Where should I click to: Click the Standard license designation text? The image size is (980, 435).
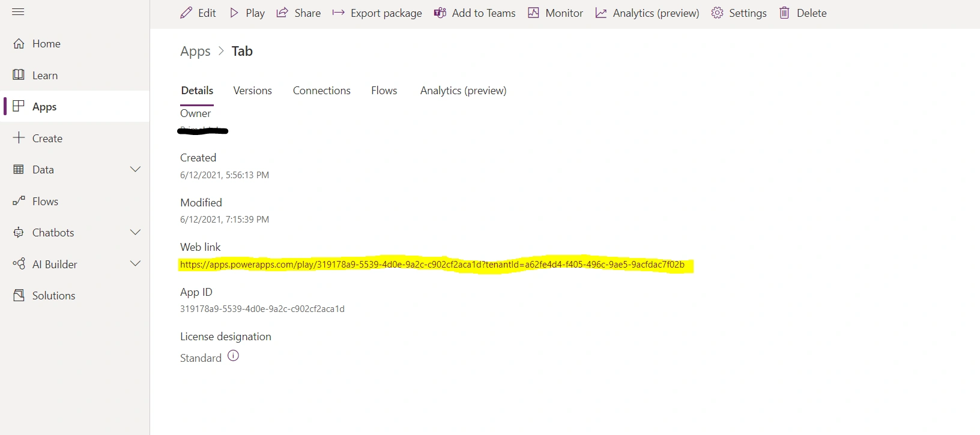point(201,358)
